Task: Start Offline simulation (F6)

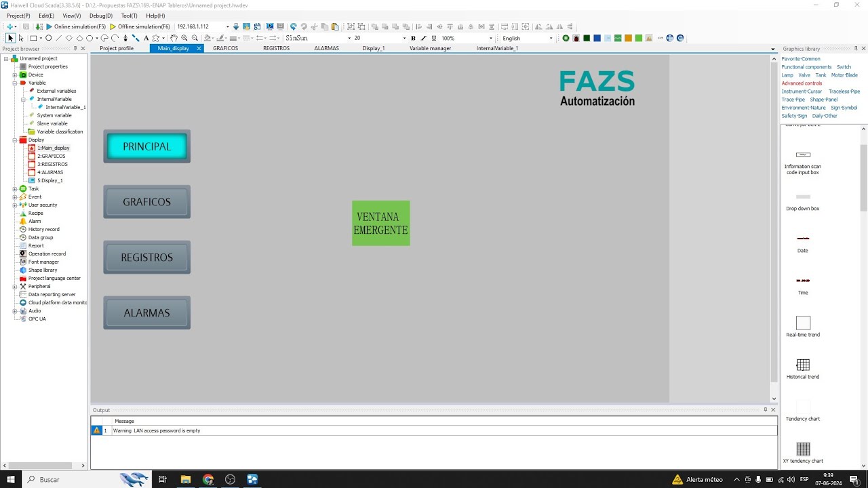Action: pos(140,26)
